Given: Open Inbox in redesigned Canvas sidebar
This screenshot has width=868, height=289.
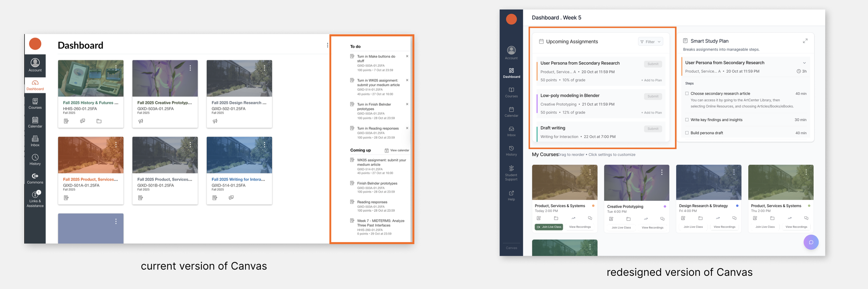Looking at the screenshot, I should 511,131.
